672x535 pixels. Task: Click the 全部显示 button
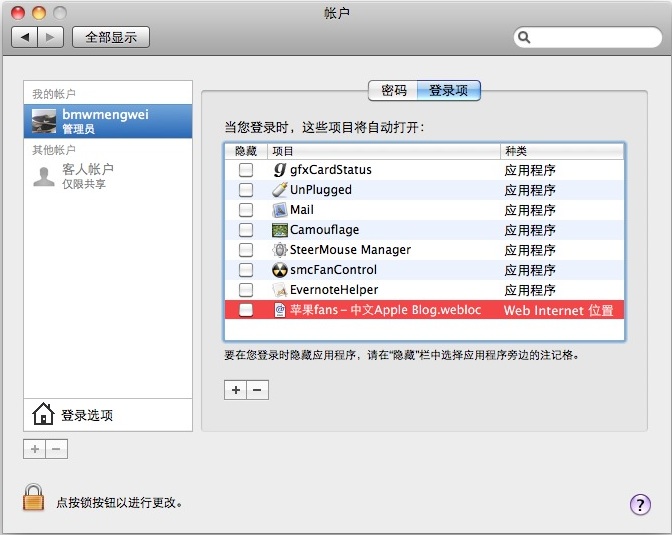[x=111, y=37]
